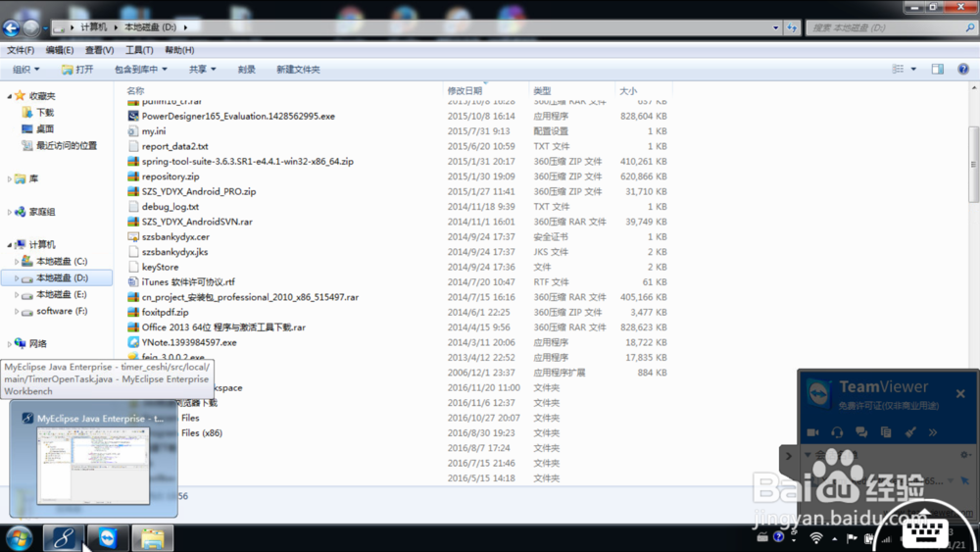Expand the 库 tree node

pyautogui.click(x=10, y=178)
